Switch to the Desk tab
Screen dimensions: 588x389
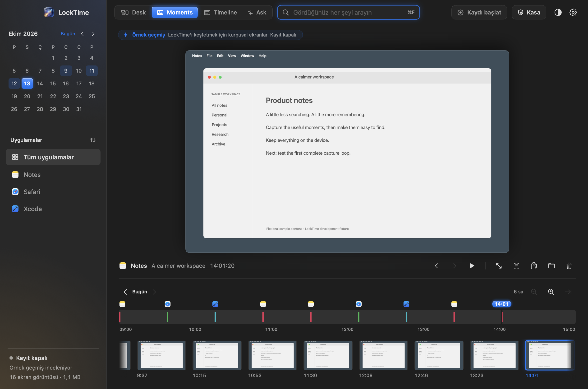coord(133,12)
